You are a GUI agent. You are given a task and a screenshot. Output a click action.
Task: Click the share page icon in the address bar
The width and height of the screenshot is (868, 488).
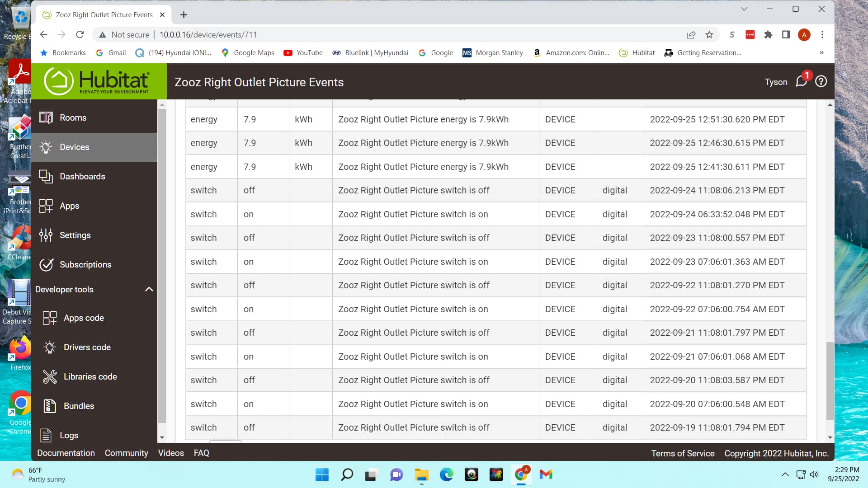point(691,35)
